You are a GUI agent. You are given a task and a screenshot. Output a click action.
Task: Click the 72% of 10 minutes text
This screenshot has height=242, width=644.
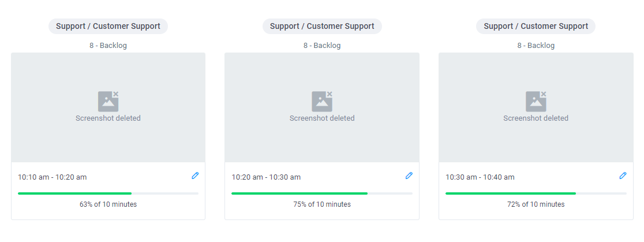click(x=536, y=204)
